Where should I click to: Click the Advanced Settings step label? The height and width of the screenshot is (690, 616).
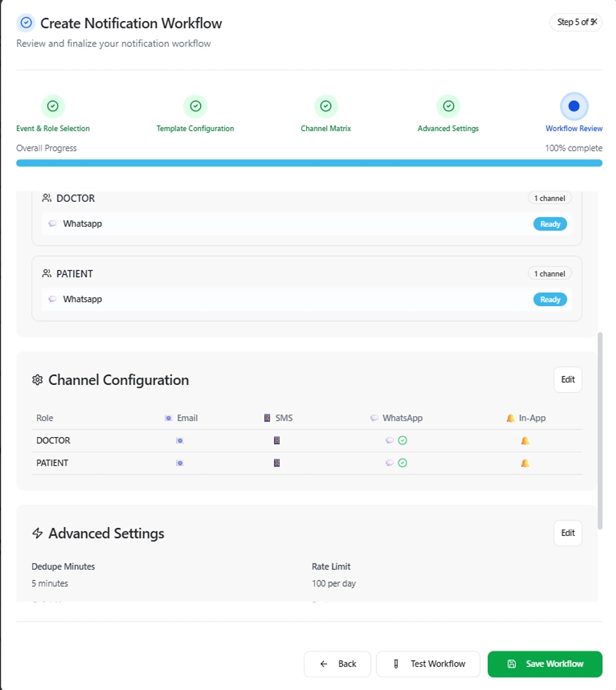(x=448, y=128)
